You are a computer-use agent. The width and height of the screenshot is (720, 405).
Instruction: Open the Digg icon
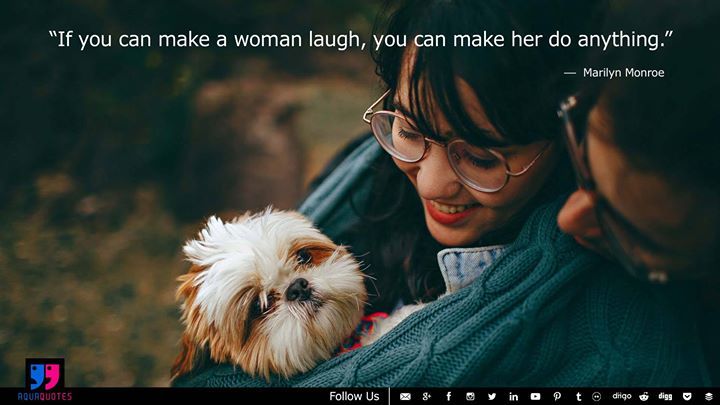(x=665, y=396)
